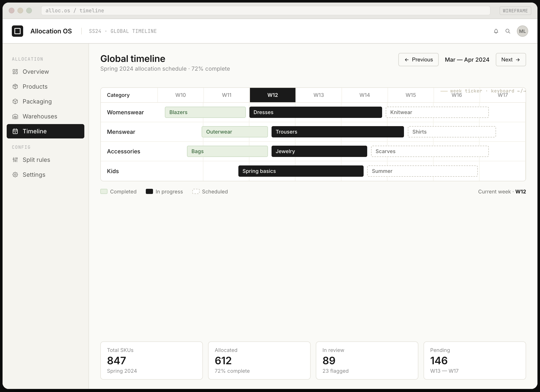Open the Dresses in-progress bar
This screenshot has width=540, height=392.
pyautogui.click(x=316, y=112)
